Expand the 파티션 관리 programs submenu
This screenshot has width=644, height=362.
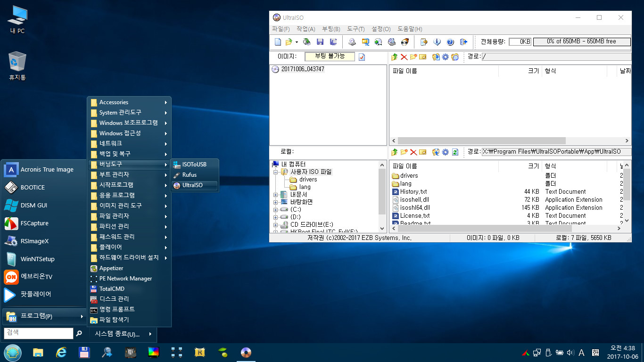129,226
